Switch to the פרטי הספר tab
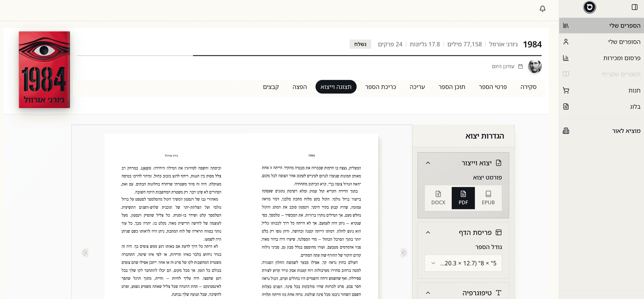This screenshot has height=299, width=644. (493, 87)
